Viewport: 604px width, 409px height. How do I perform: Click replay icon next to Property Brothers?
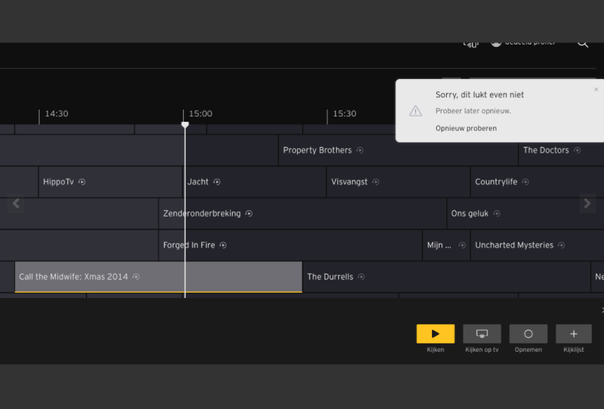360,150
